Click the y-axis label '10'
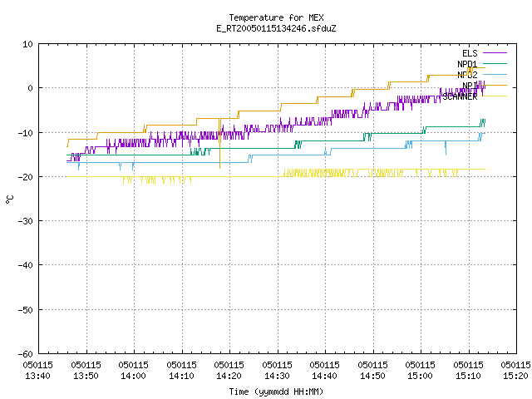The image size is (532, 399). click(27, 44)
